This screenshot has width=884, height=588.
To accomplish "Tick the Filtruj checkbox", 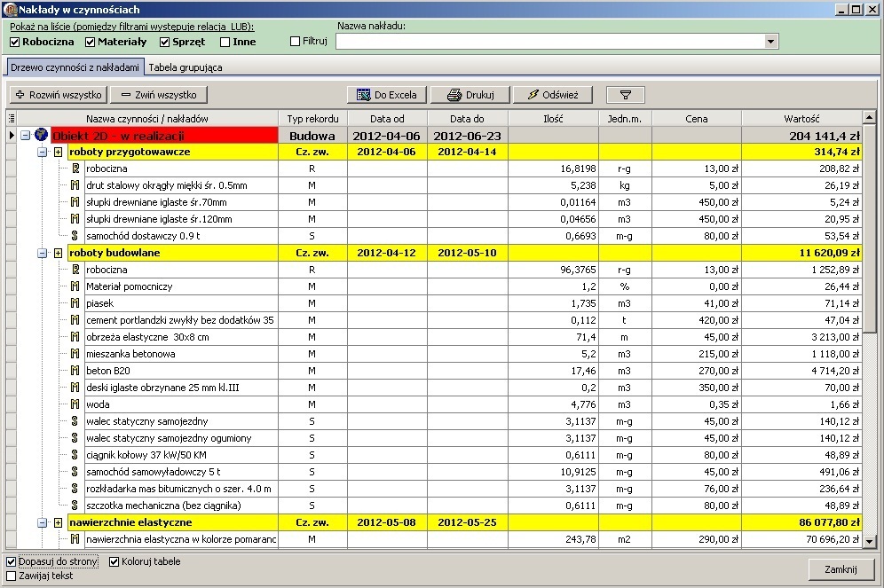I will 295,41.
